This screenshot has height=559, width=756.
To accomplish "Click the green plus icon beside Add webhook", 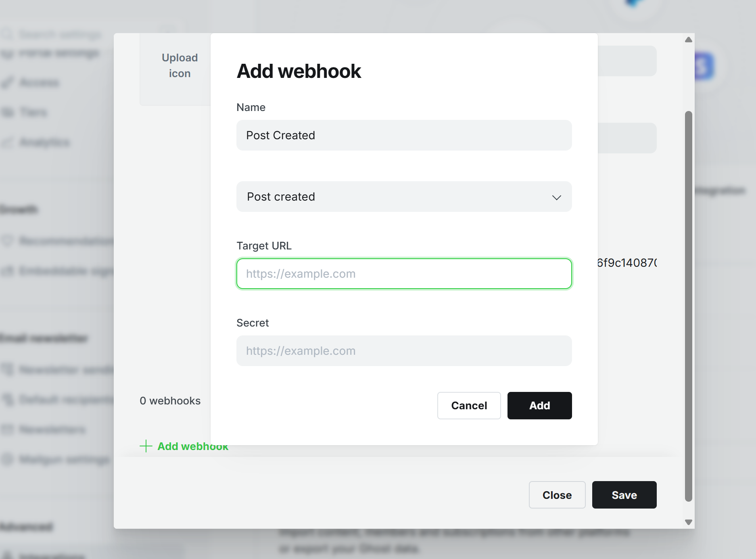I will click(x=146, y=446).
